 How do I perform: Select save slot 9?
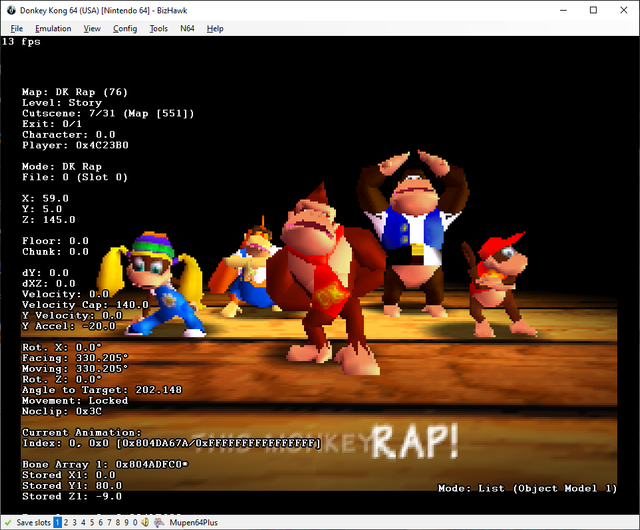(x=126, y=522)
